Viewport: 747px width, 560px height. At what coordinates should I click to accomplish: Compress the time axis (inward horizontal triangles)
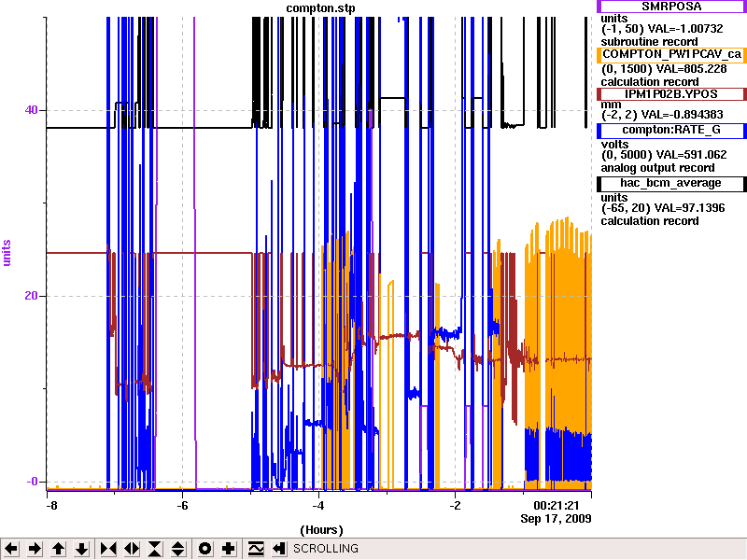click(x=108, y=549)
